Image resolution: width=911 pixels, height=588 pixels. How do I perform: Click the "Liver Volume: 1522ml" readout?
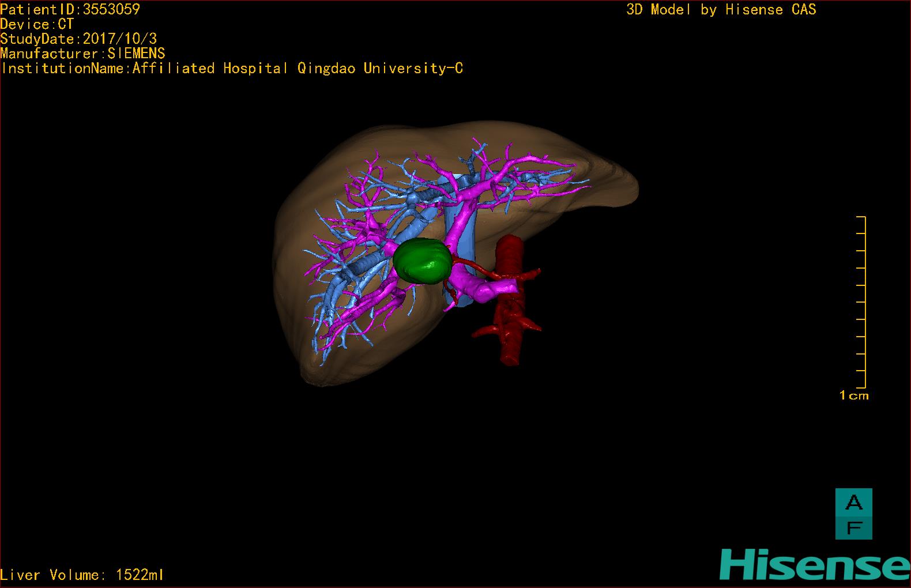point(82,575)
